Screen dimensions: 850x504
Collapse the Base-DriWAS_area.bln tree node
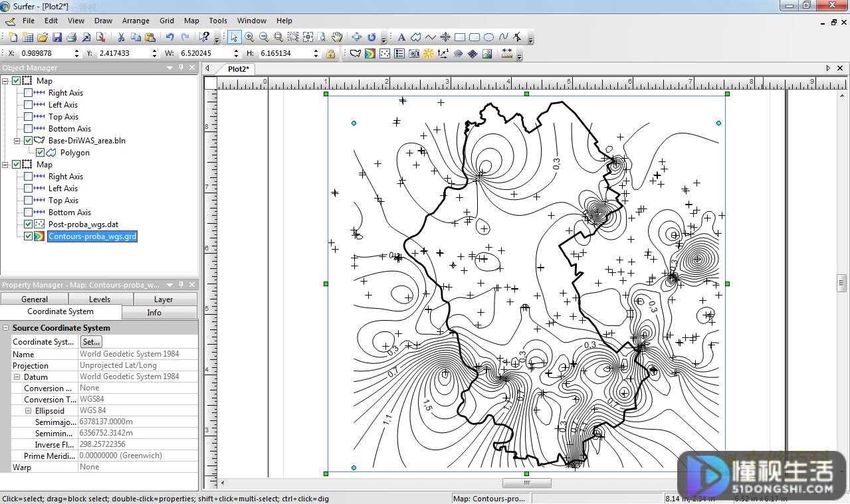[17, 141]
